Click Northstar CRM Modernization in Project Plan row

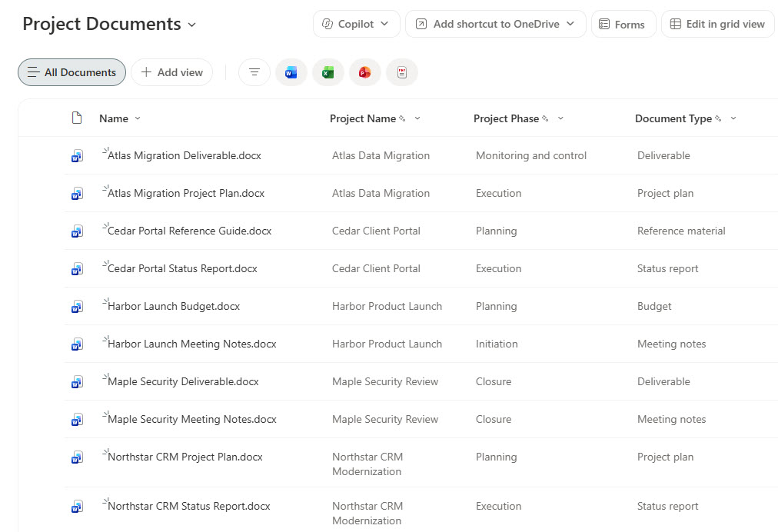(367, 464)
